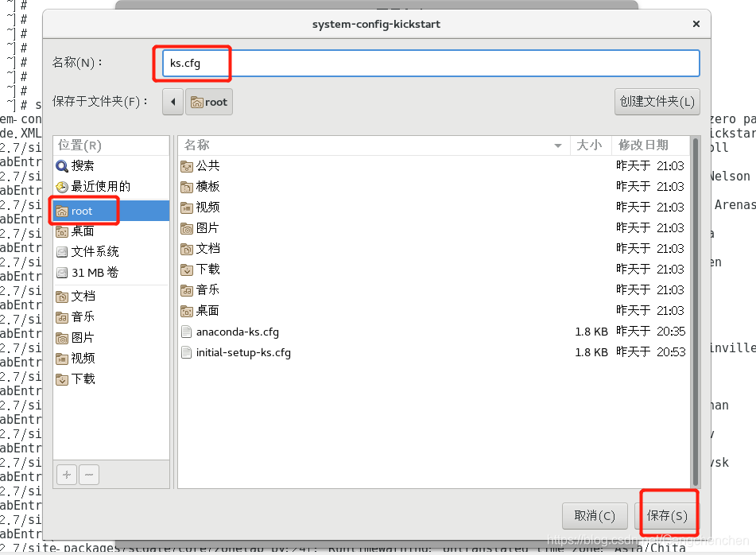The image size is (756, 555).
Task: Click the 位置(R) places header
Action: [x=111, y=146]
